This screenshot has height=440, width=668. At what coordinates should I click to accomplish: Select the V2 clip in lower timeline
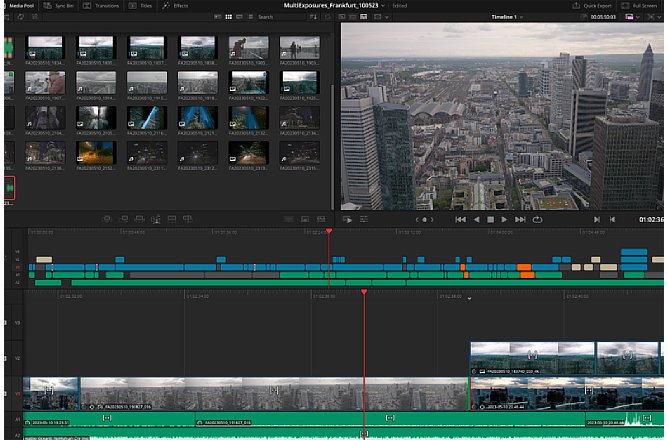tap(533, 359)
